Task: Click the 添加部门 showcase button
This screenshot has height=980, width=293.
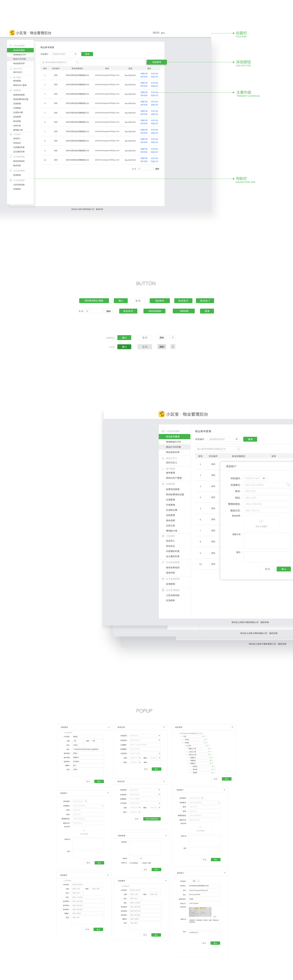Action: pyautogui.click(x=205, y=301)
